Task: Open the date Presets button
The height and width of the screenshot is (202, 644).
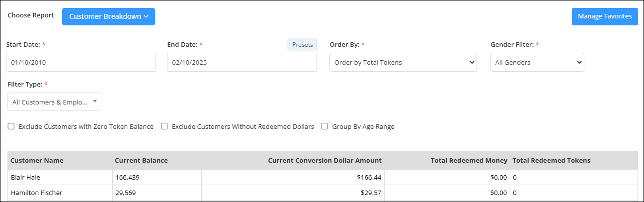Action: click(302, 45)
